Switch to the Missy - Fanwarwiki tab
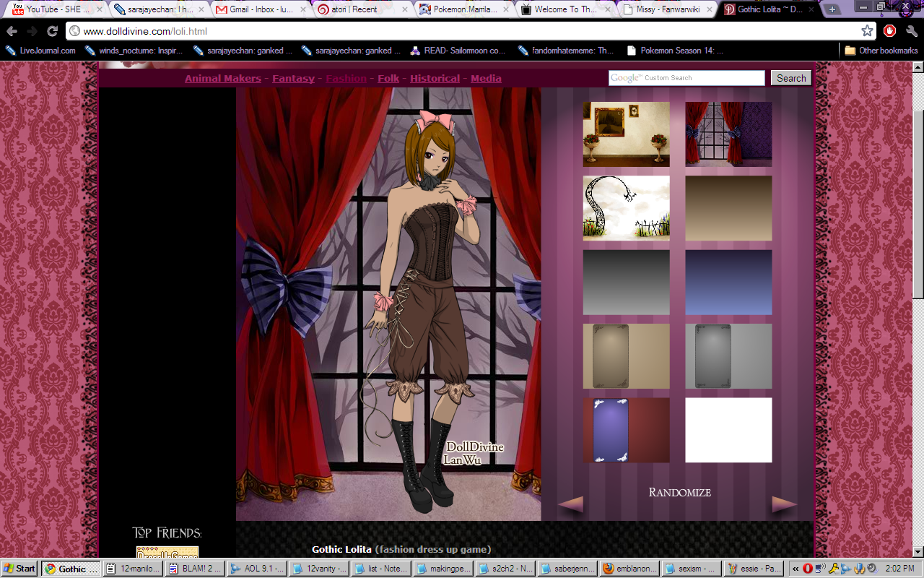 click(x=664, y=9)
